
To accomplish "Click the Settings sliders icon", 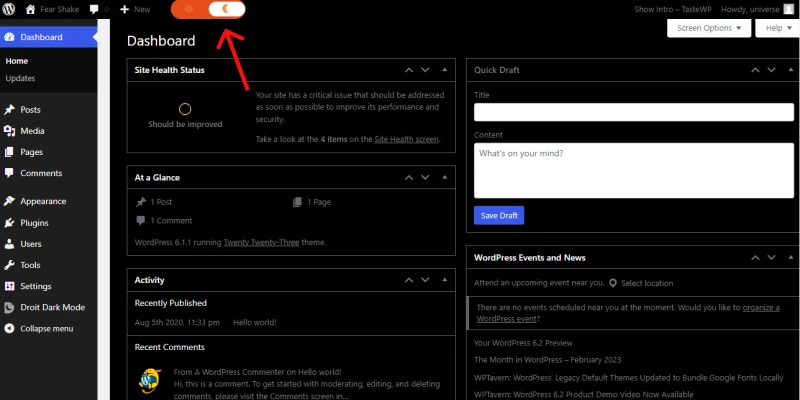I will 9,286.
